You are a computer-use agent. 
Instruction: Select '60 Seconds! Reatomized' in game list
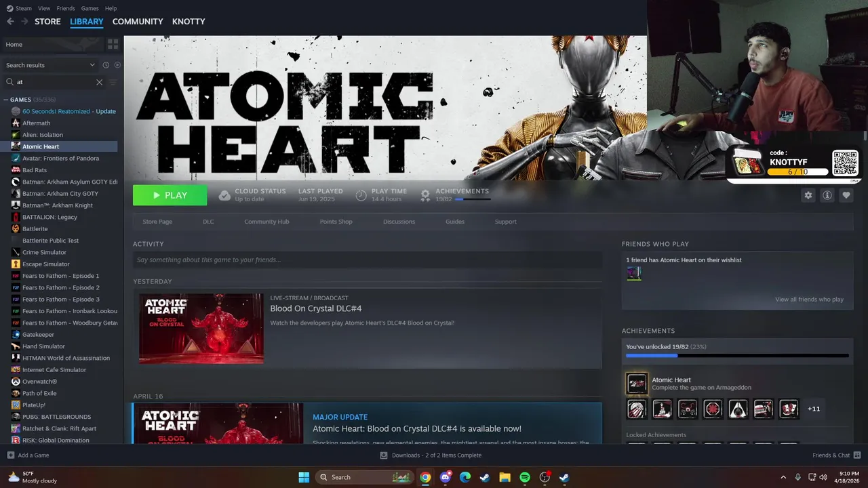click(x=64, y=111)
